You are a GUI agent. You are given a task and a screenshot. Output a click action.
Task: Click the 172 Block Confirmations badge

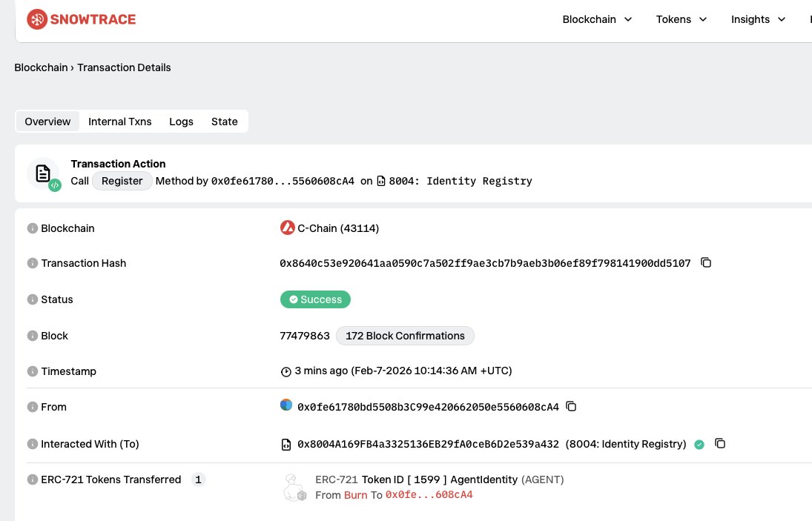click(x=405, y=336)
